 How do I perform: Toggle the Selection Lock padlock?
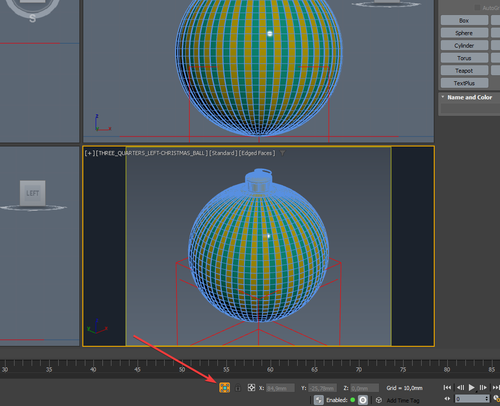tap(238, 388)
